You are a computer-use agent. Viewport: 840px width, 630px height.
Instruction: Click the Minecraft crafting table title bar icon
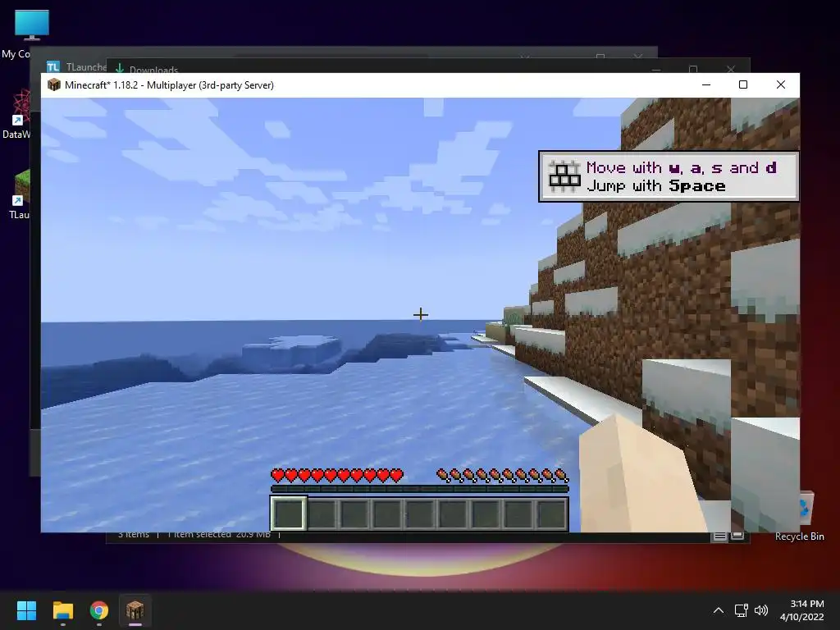click(54, 84)
